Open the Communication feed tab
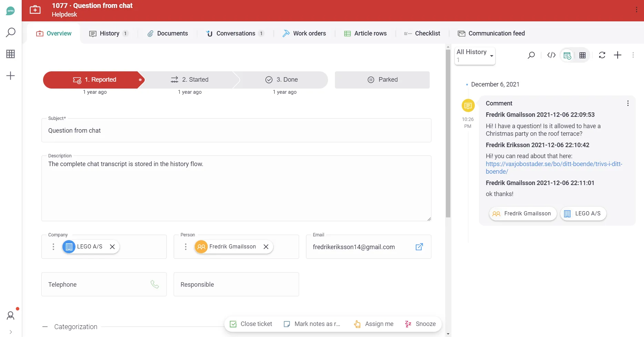 point(491,33)
